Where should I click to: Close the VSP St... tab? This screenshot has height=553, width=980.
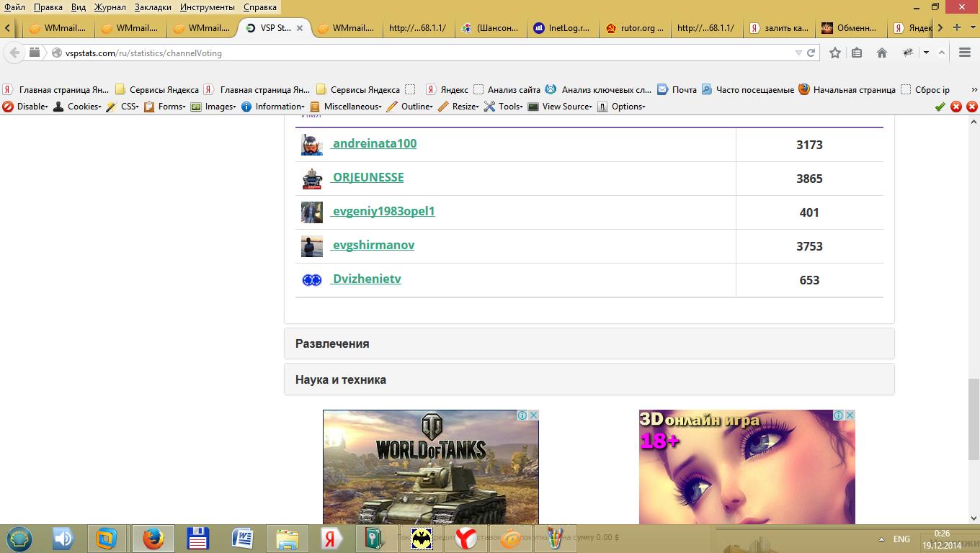click(300, 28)
